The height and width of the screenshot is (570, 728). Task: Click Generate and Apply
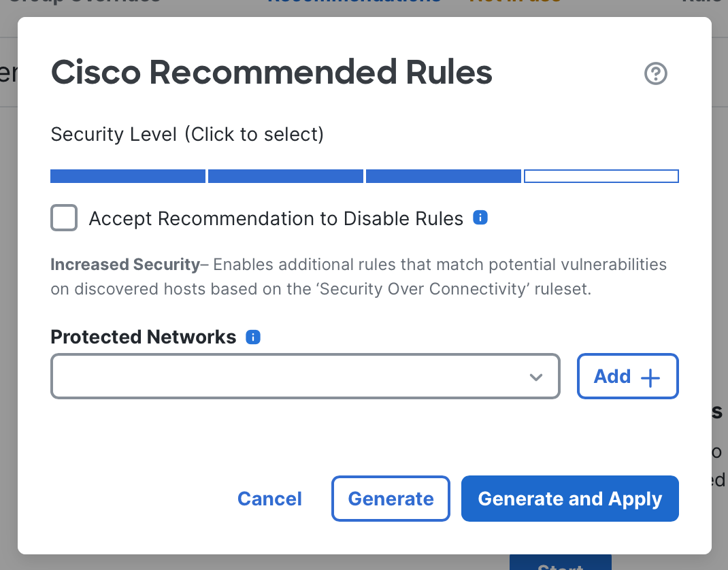[x=569, y=499]
